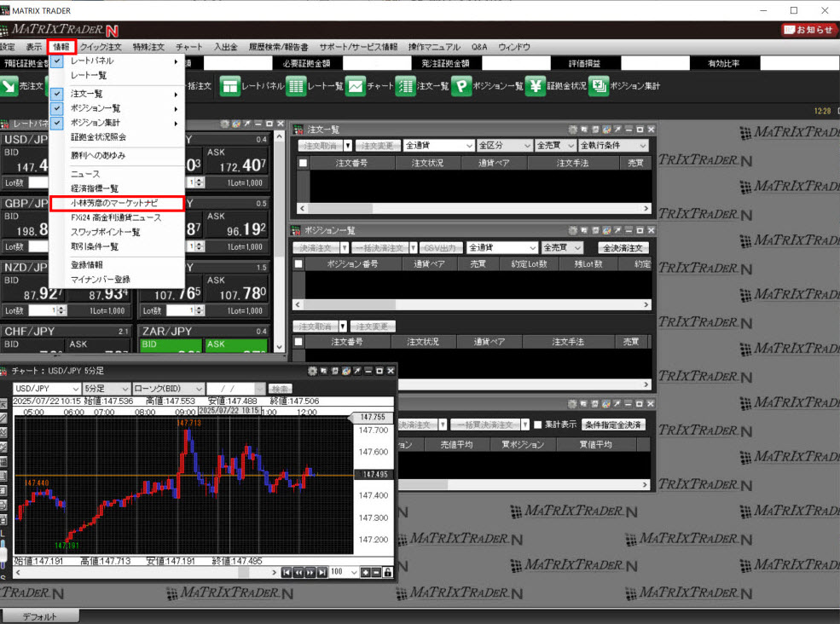Open 全執行条件 dropdown
This screenshot has width=840, height=624.
613,146
